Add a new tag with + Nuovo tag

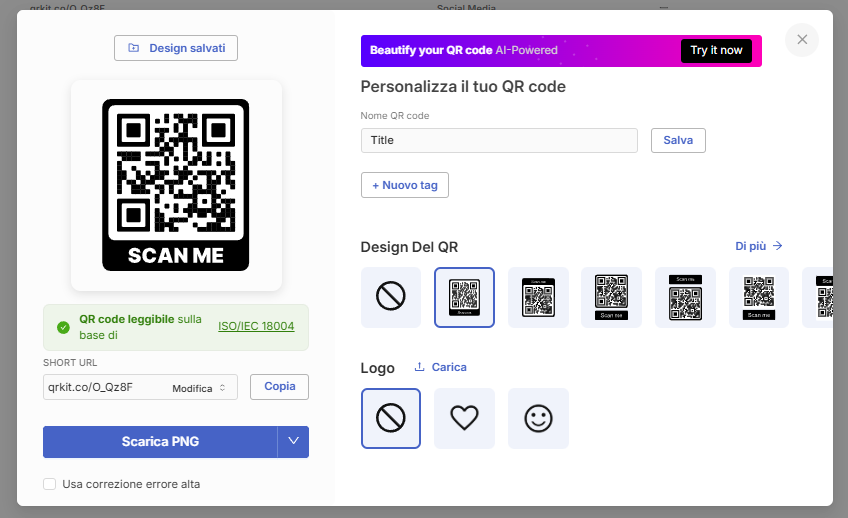[405, 185]
